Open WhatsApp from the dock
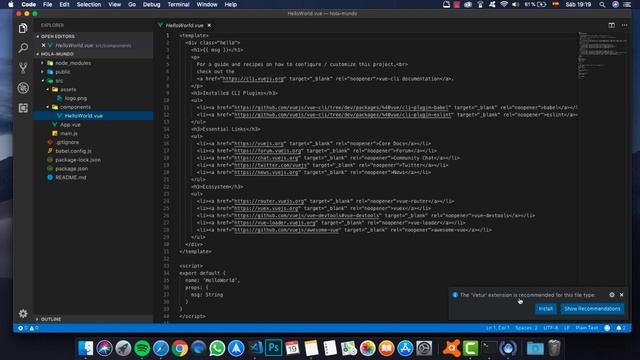 [x=217, y=348]
